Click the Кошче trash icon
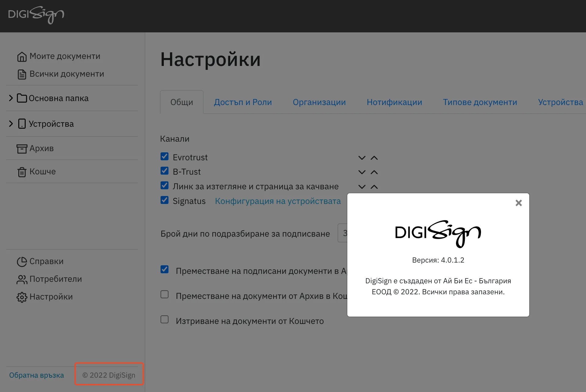This screenshot has height=392, width=586. [22, 172]
